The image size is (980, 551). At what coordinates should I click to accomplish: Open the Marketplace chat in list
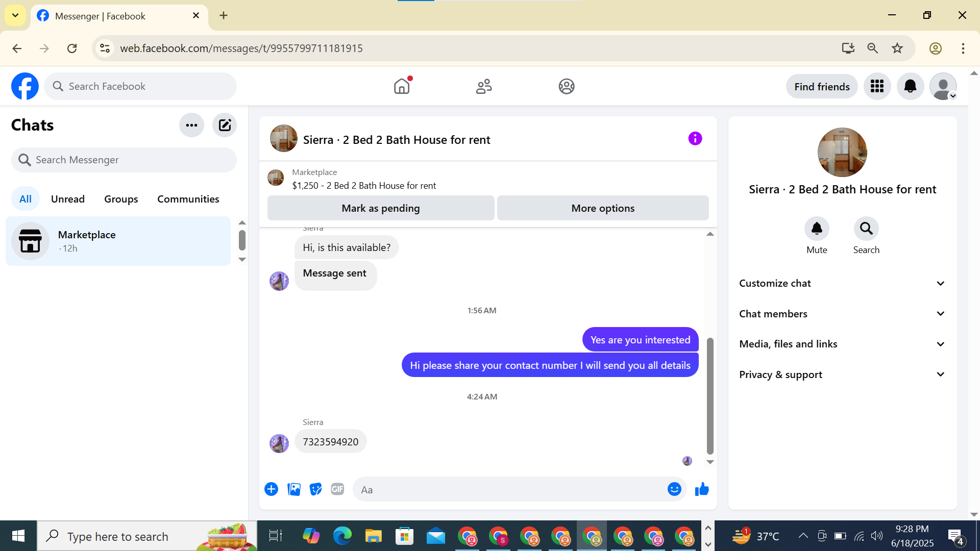point(118,241)
